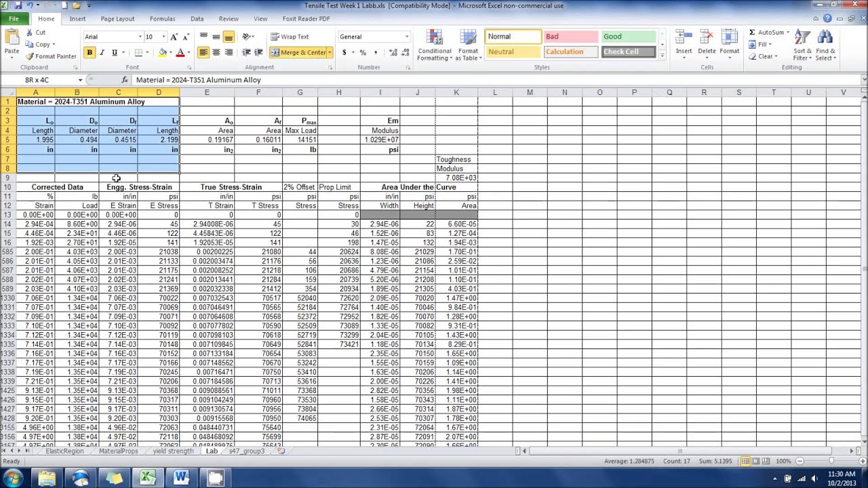
Task: Click the AutoSum sigma icon
Action: 752,33
